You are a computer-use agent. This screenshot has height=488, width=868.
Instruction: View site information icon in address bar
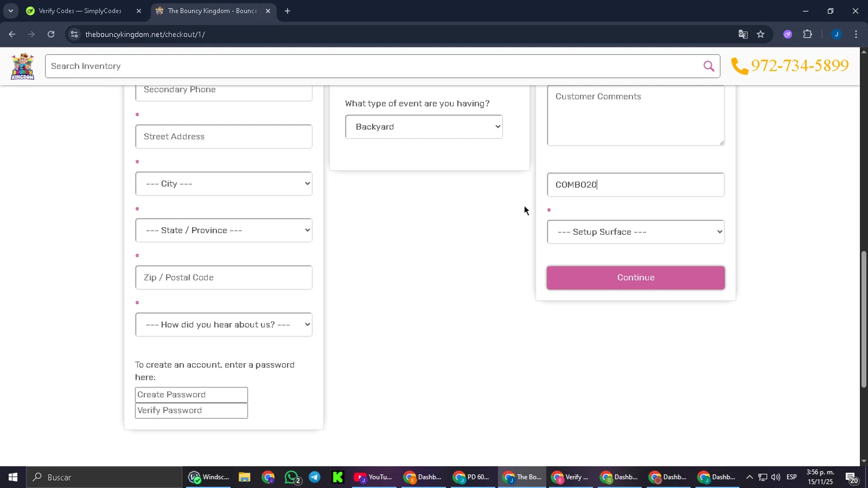click(x=74, y=34)
